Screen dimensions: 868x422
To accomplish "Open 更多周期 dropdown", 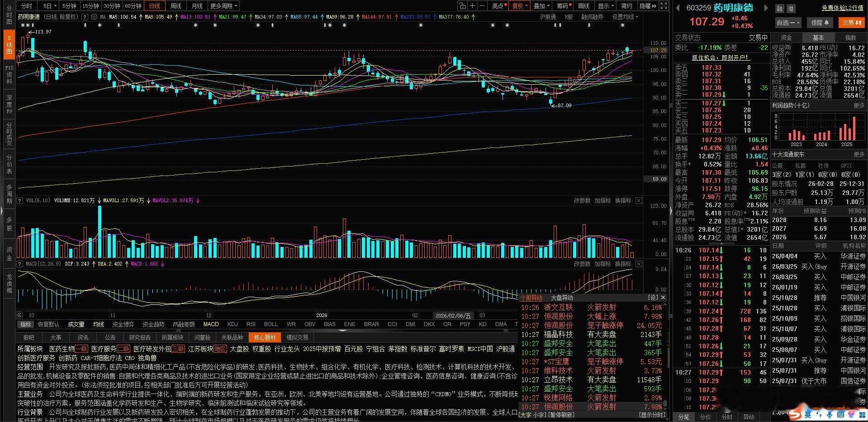I will click(x=224, y=6).
